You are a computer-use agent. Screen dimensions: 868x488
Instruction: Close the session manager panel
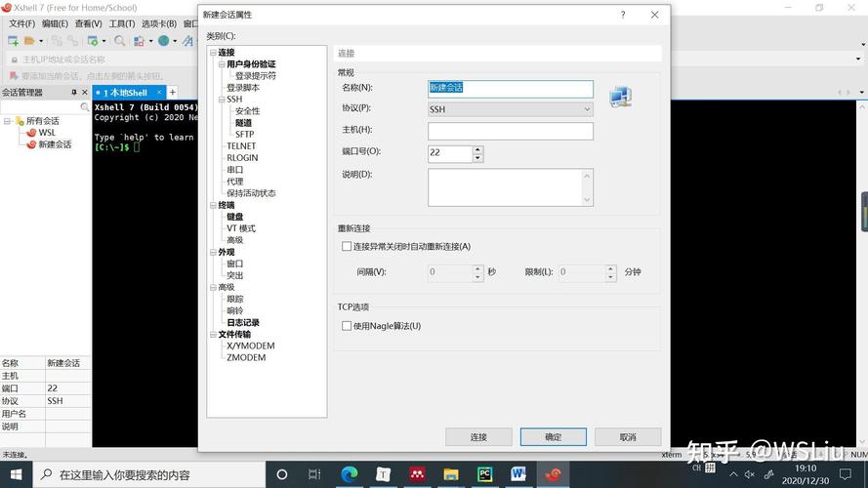coord(85,93)
